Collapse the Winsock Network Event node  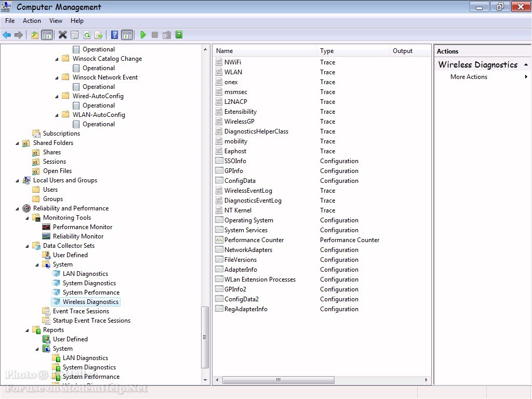tap(57, 78)
